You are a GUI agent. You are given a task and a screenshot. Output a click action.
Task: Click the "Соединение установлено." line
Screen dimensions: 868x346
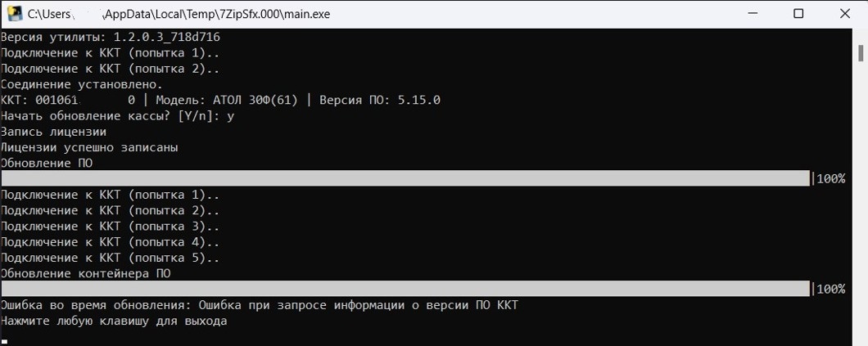pos(82,84)
